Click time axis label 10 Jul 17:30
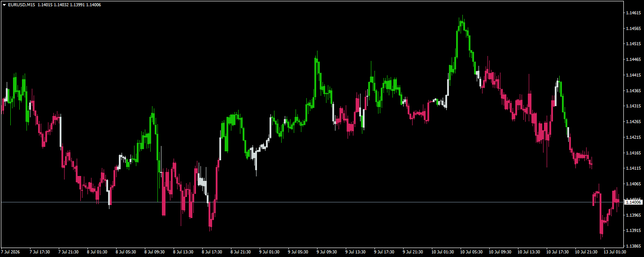 558,252
